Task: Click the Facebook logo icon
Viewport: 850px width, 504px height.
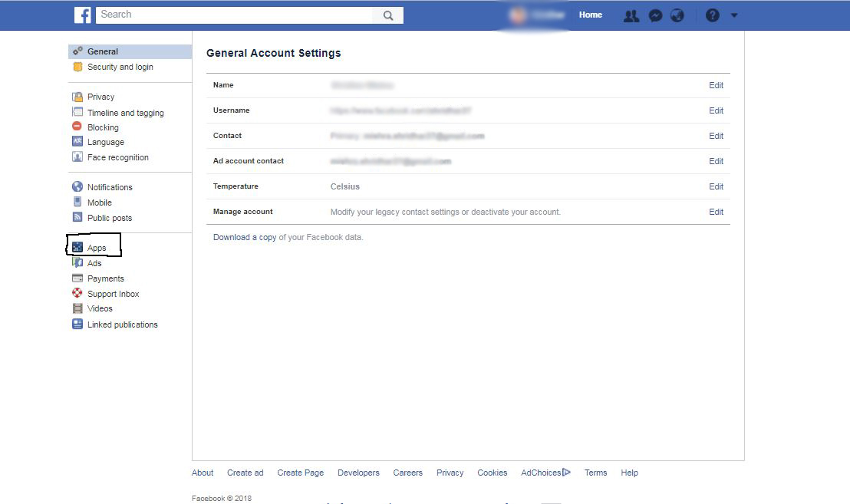Action: coord(83,15)
